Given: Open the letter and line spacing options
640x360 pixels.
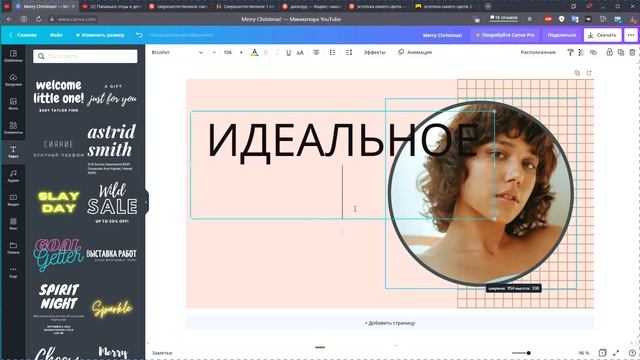Looking at the screenshot, I should pyautogui.click(x=349, y=52).
